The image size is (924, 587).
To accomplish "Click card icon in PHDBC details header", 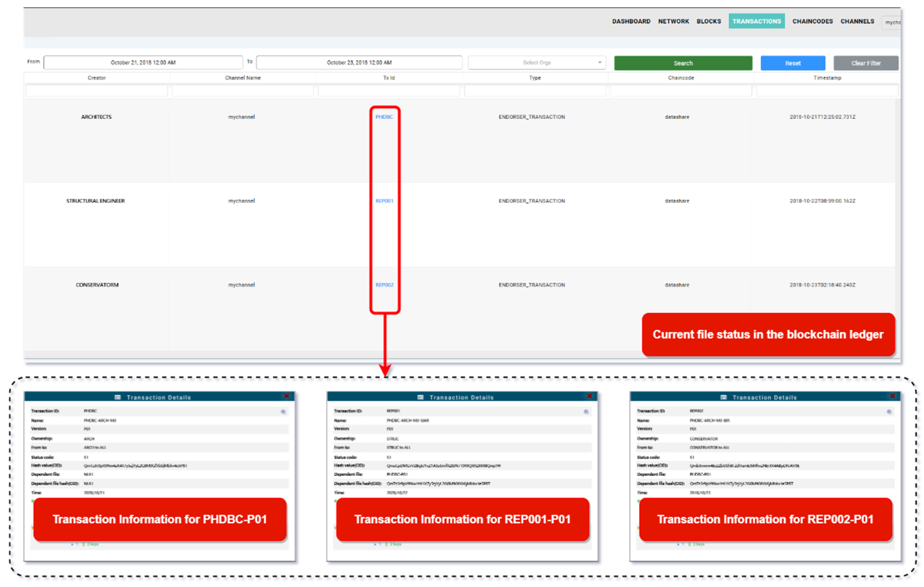I will [118, 397].
